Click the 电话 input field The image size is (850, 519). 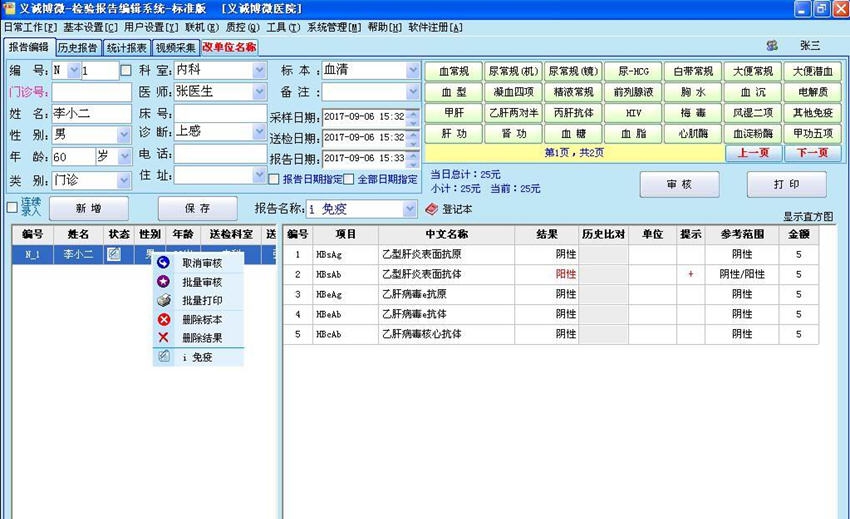(x=220, y=154)
